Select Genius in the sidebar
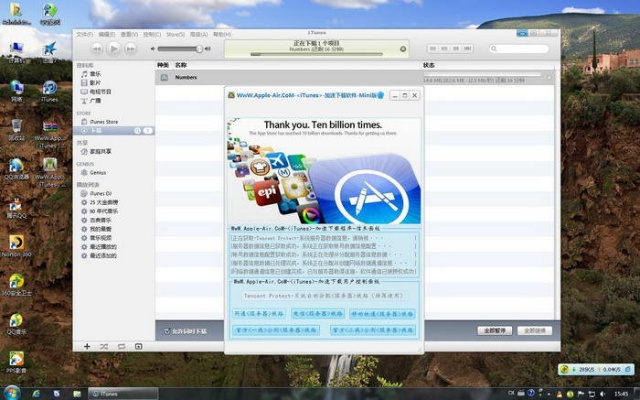640x400 pixels. click(97, 172)
